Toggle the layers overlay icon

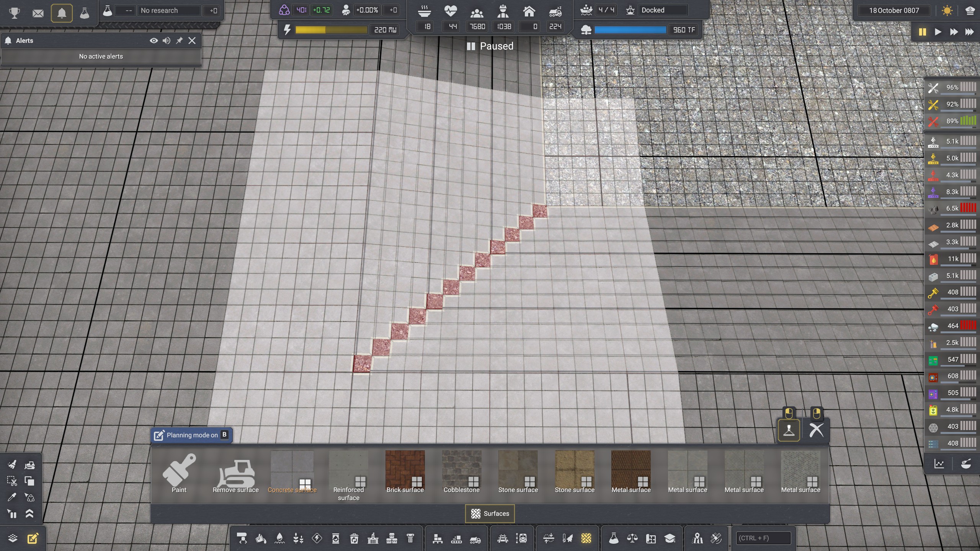13,538
